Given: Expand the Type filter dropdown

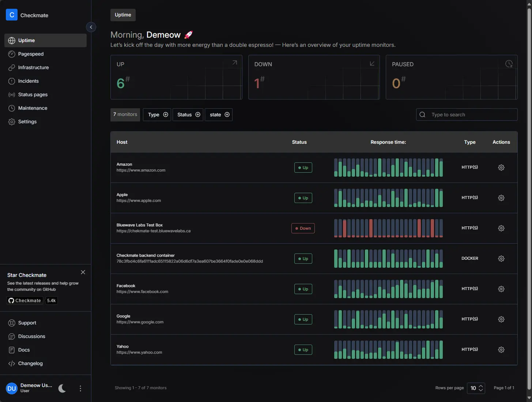Looking at the screenshot, I should click(x=157, y=115).
